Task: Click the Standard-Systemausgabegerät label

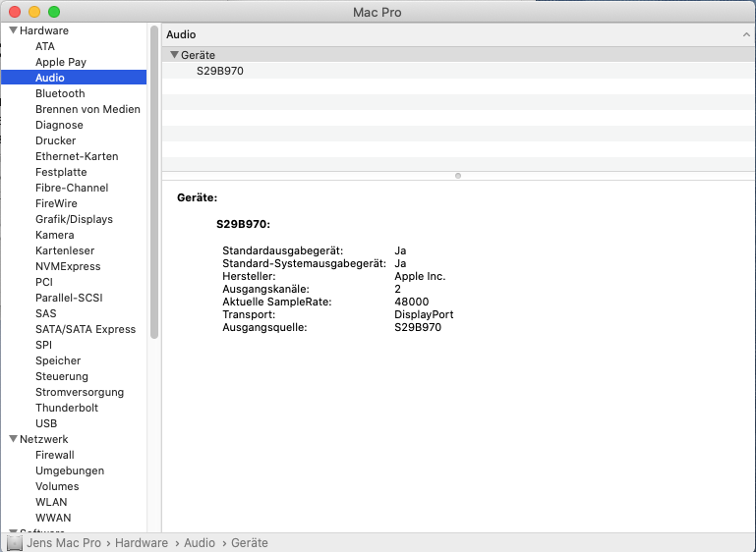Action: click(x=304, y=263)
